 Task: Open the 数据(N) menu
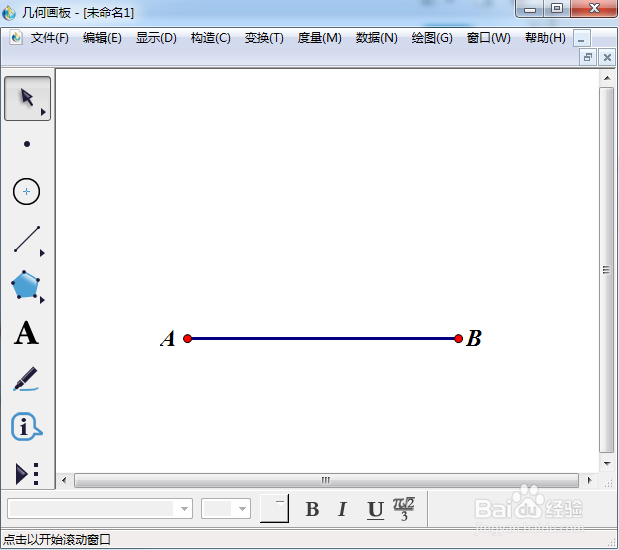(377, 38)
